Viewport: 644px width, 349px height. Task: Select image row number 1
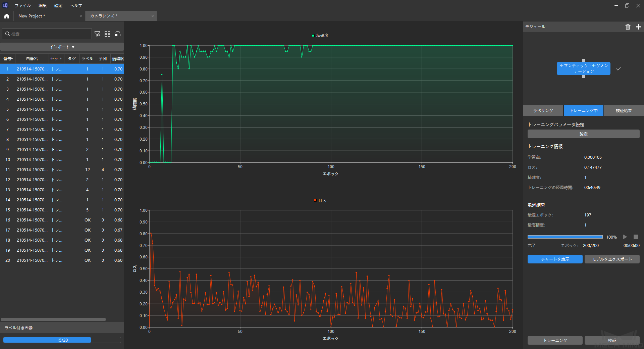62,69
